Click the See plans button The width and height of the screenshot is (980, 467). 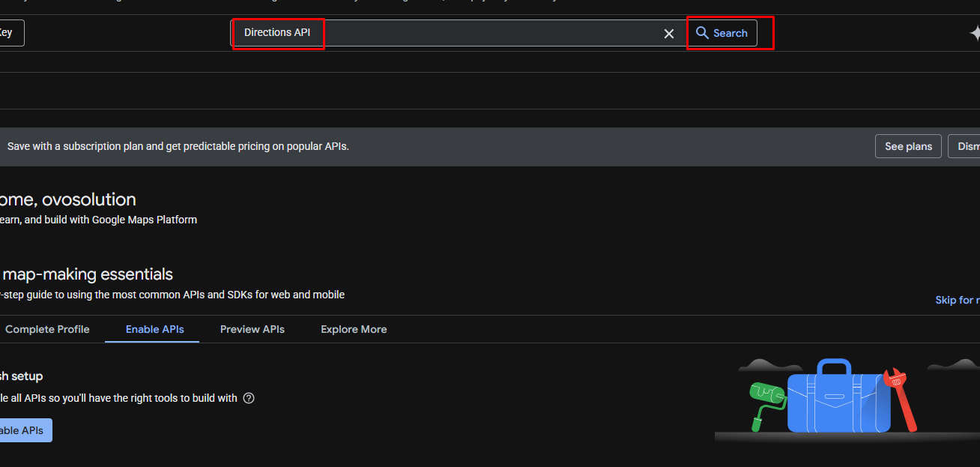908,146
